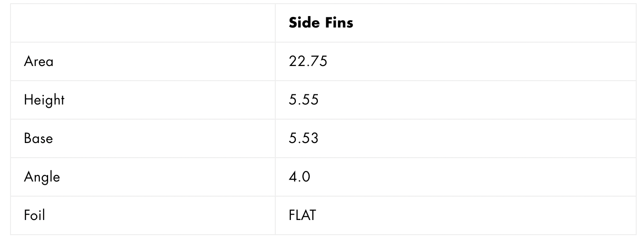Image resolution: width=644 pixels, height=242 pixels.
Task: Click the empty top-left header cell
Action: pos(142,23)
